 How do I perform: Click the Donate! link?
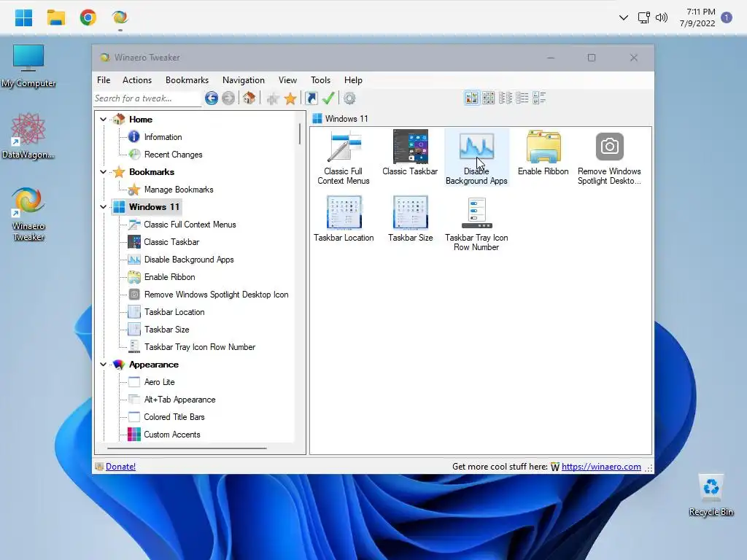coord(120,467)
